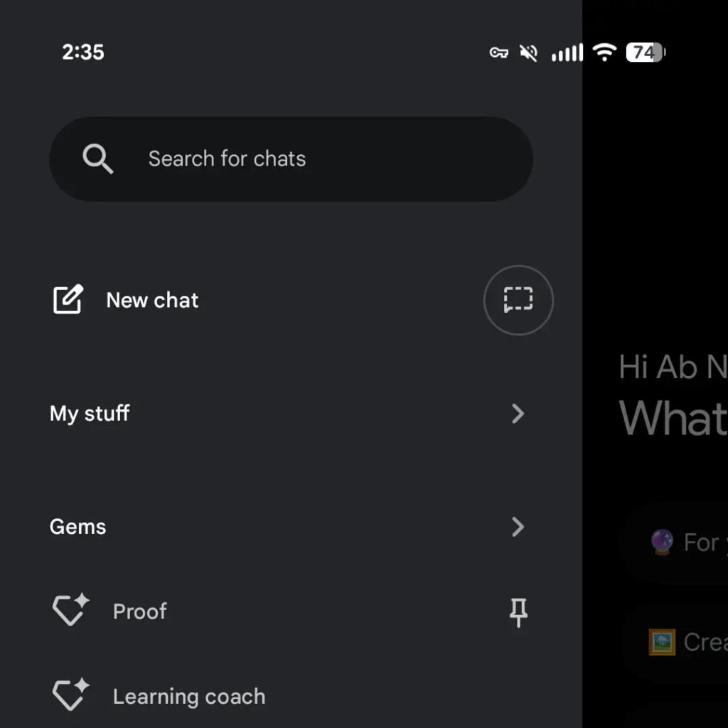Tap the New chat compose icon
The image size is (728, 728).
(68, 300)
